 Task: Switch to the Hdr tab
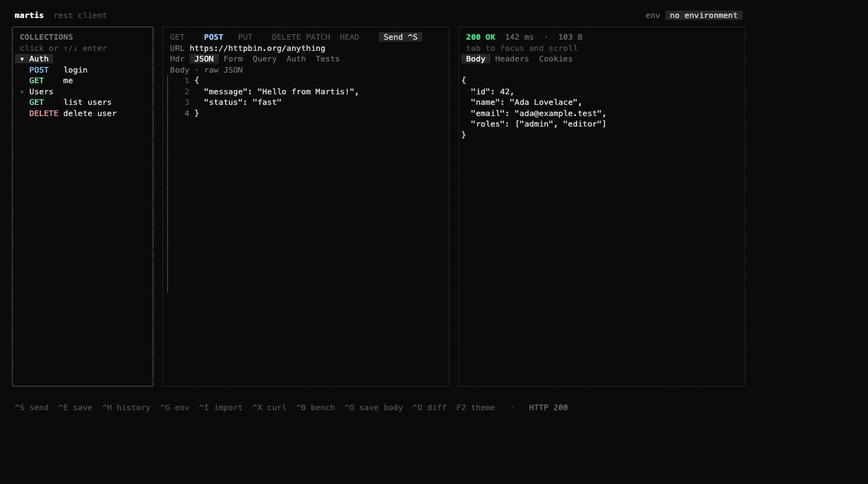[177, 59]
